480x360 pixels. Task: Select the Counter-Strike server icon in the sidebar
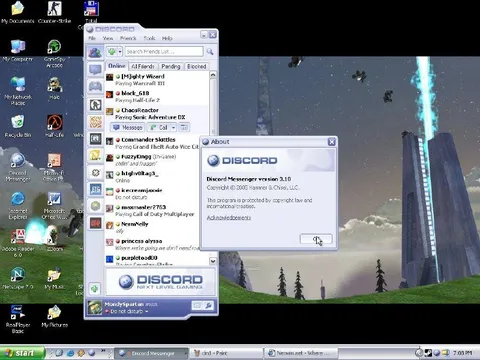click(96, 105)
